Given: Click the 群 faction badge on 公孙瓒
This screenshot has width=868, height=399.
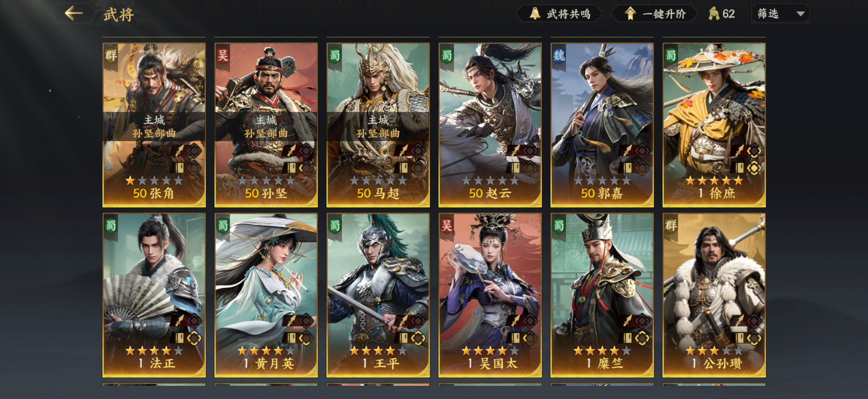Looking at the screenshot, I should (671, 225).
